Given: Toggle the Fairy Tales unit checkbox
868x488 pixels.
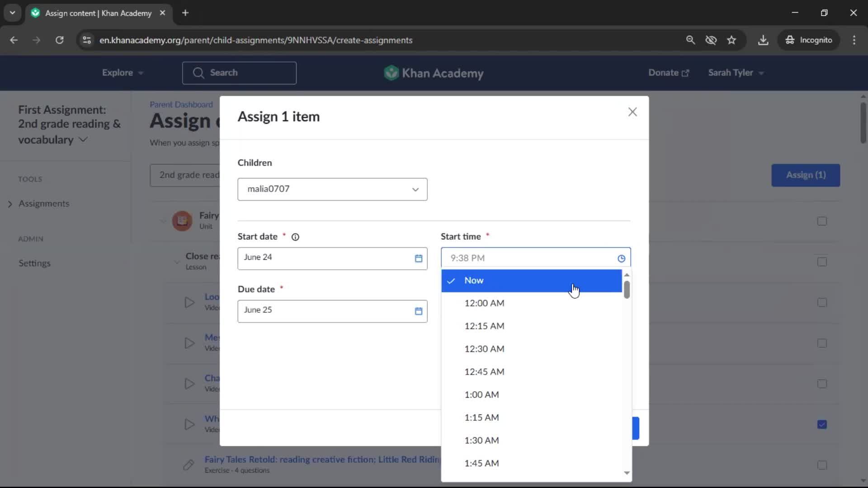Looking at the screenshot, I should [822, 221].
